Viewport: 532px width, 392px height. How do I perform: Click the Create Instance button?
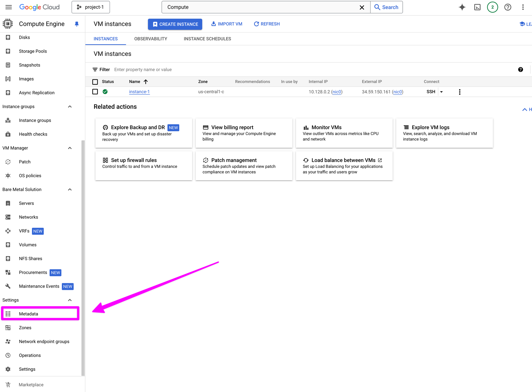(175, 24)
